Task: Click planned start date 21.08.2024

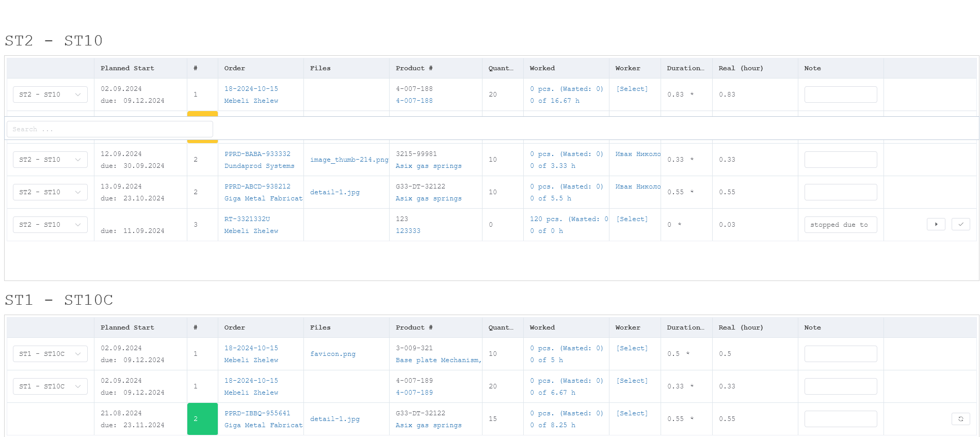Action: 121,413
